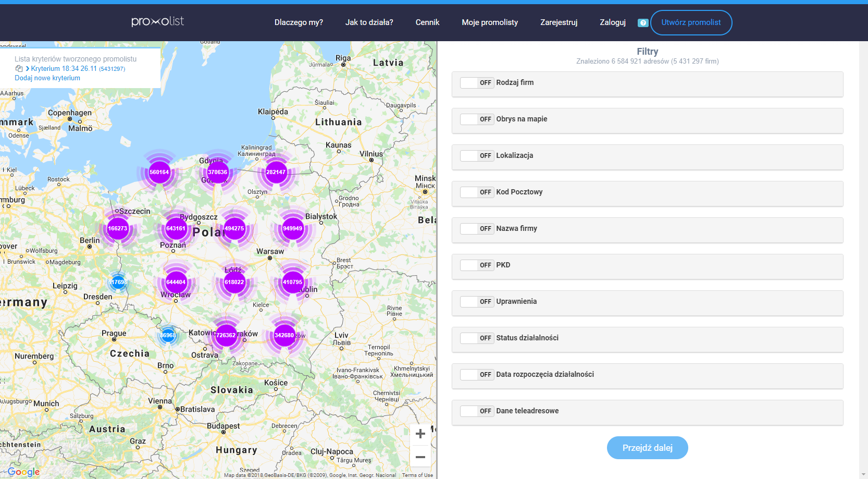This screenshot has width=868, height=479.
Task: Enable the Rodzaj firm filter switch
Action: [477, 82]
